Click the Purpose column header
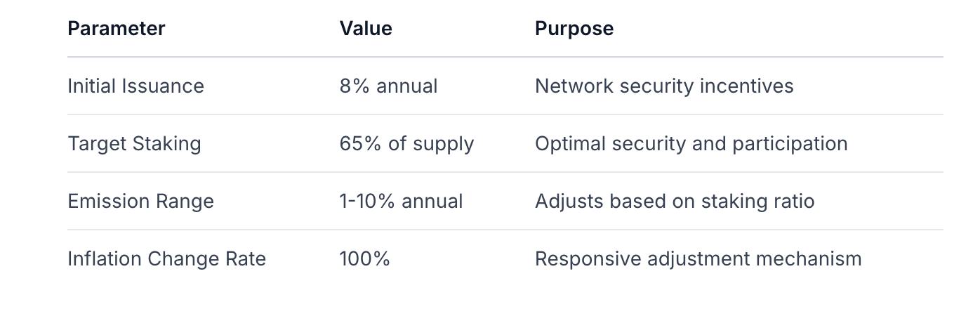 coord(574,29)
